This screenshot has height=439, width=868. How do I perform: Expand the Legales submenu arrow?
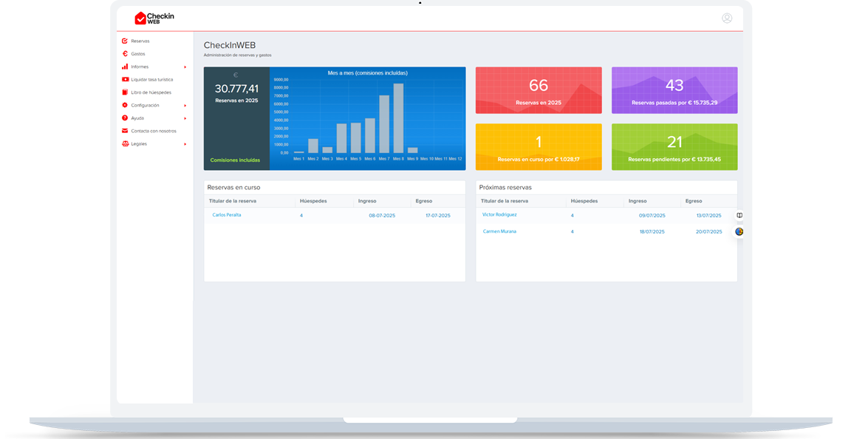pyautogui.click(x=185, y=143)
